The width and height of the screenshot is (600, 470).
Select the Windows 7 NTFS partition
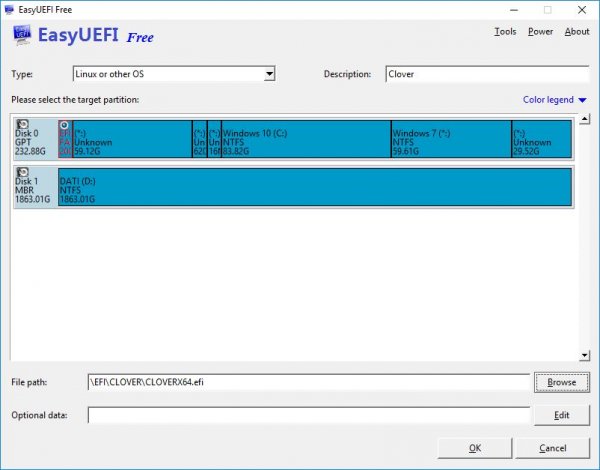pos(452,139)
